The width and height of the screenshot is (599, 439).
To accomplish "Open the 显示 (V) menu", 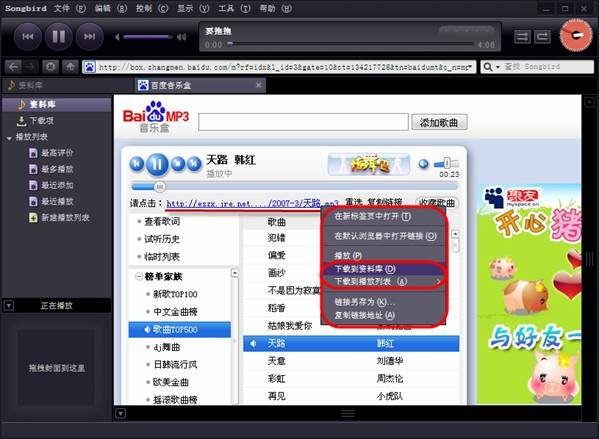I will point(193,8).
